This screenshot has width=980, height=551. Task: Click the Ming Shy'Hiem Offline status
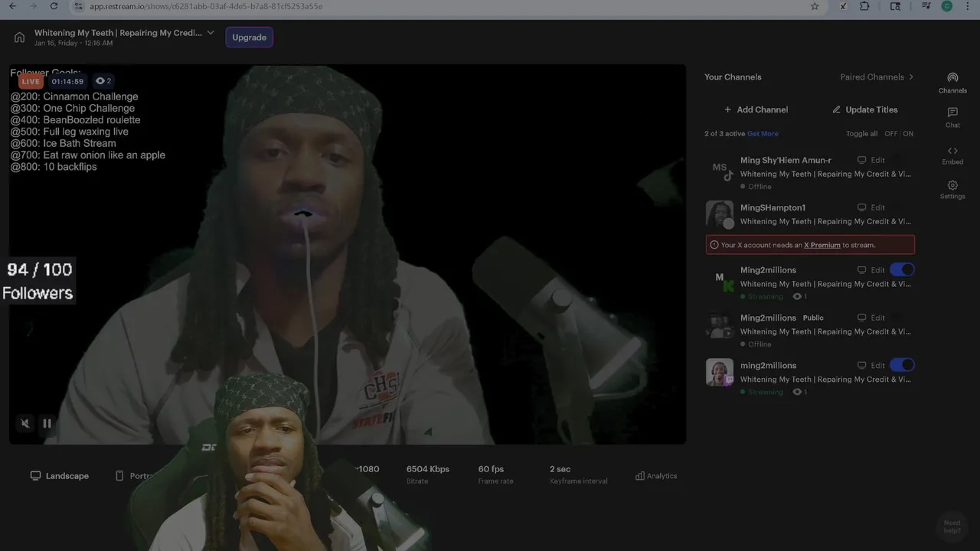point(756,187)
